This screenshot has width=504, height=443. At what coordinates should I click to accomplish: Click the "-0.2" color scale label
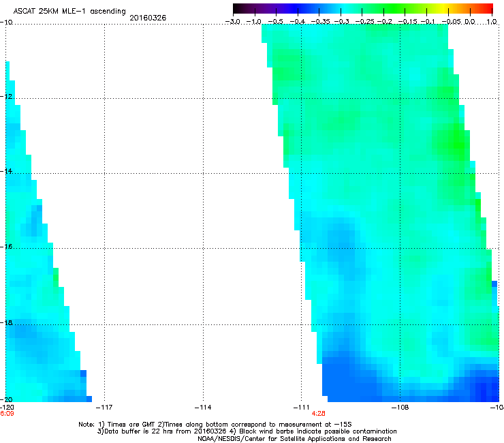pyautogui.click(x=384, y=22)
